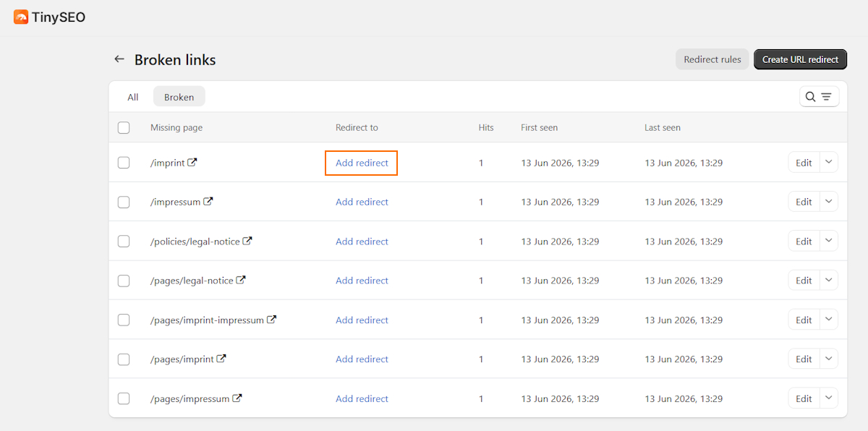
Task: Expand Edit dropdown arrow for /impressum
Action: point(829,202)
